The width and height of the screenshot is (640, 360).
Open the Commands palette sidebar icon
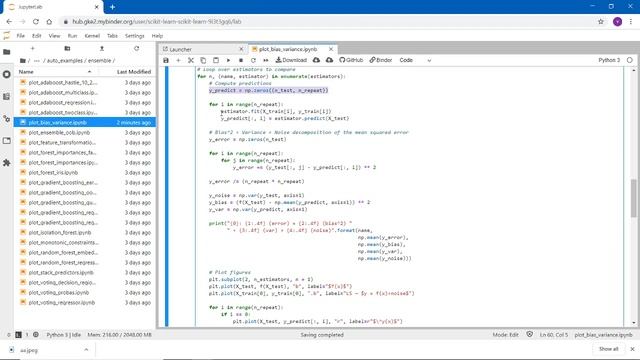(x=7, y=96)
